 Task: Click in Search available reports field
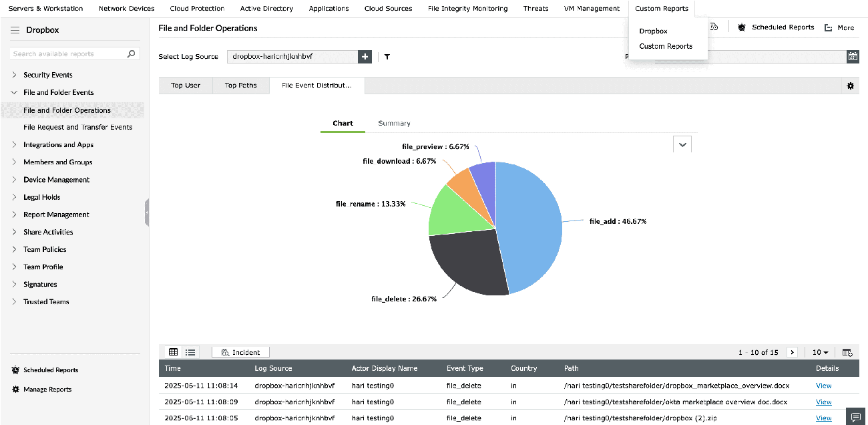(x=69, y=53)
